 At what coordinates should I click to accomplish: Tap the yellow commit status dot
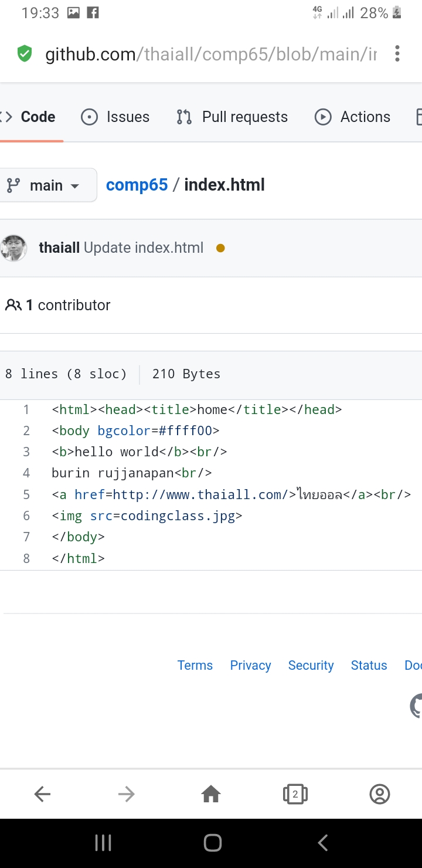[x=220, y=248]
